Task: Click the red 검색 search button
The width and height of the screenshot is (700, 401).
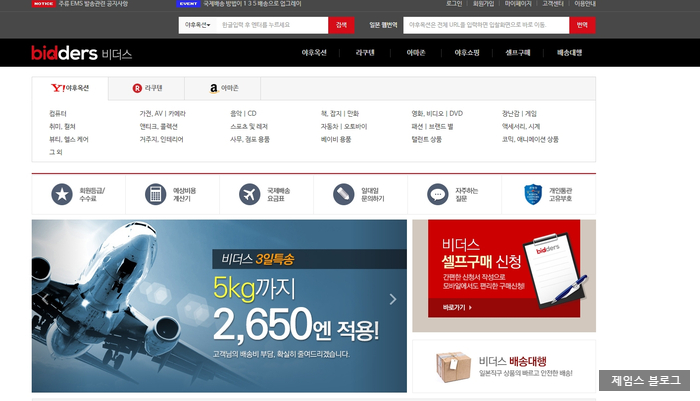Action: tap(341, 25)
